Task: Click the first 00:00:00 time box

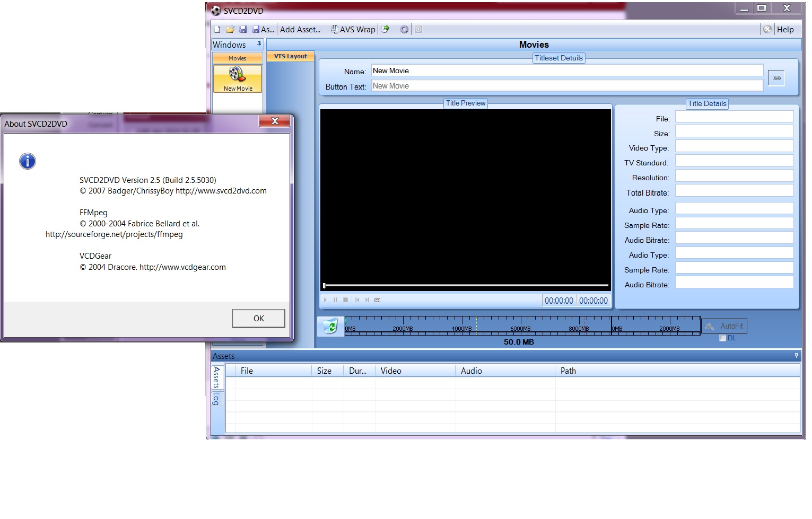Action: click(x=559, y=301)
